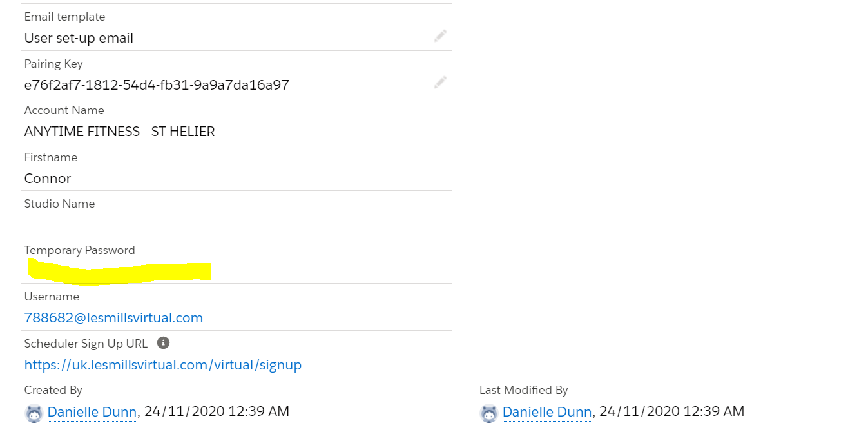Click the Created By label
This screenshot has height=441, width=868.
(x=53, y=390)
